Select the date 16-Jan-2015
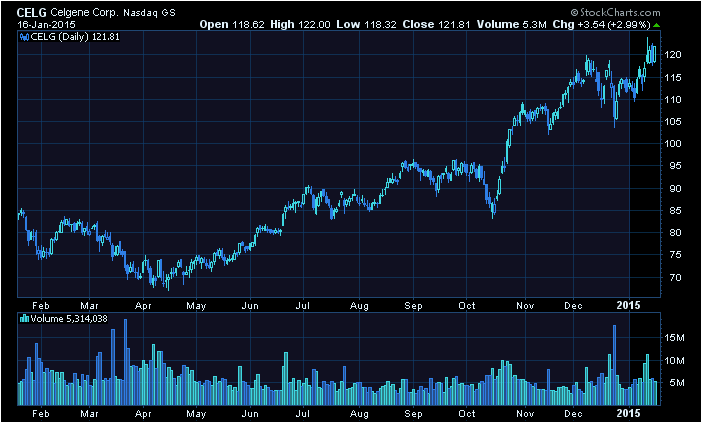Viewport: 702px width, 423px height. [47, 24]
